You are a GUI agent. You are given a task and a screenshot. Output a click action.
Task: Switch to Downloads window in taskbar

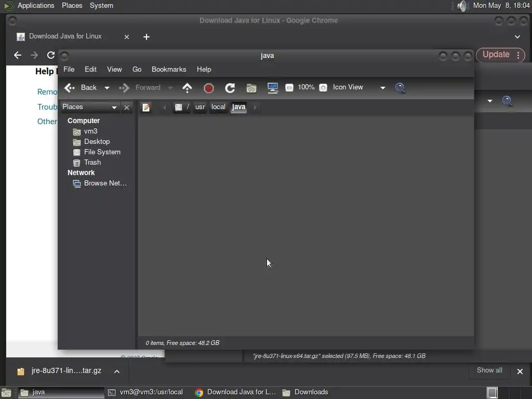coord(305,393)
